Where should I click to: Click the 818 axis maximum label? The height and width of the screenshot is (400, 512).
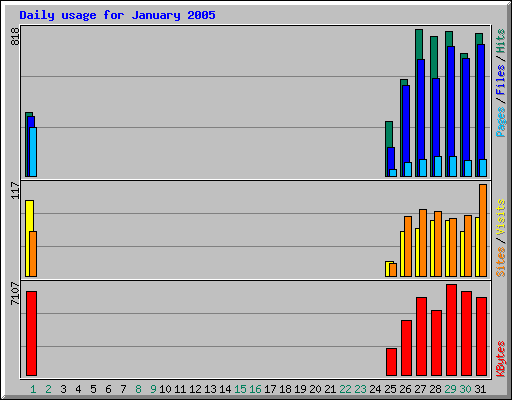click(15, 36)
